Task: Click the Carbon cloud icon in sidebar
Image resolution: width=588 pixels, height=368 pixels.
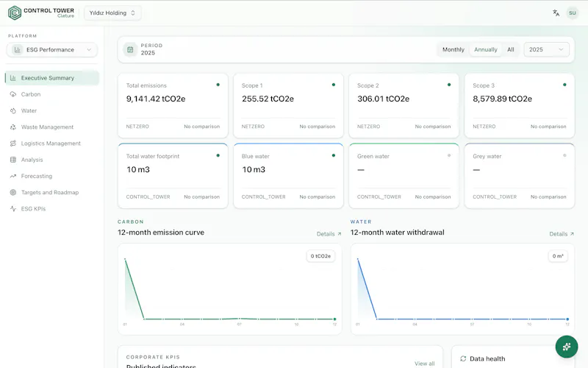Action: (x=13, y=94)
